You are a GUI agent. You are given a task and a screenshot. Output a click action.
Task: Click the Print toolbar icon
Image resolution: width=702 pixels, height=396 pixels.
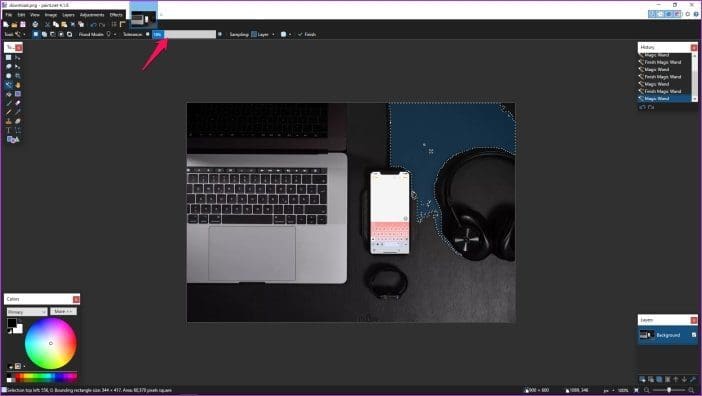(x=35, y=24)
